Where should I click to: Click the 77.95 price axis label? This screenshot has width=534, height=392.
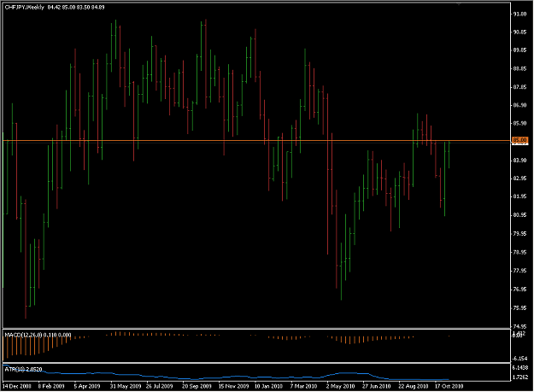point(520,271)
